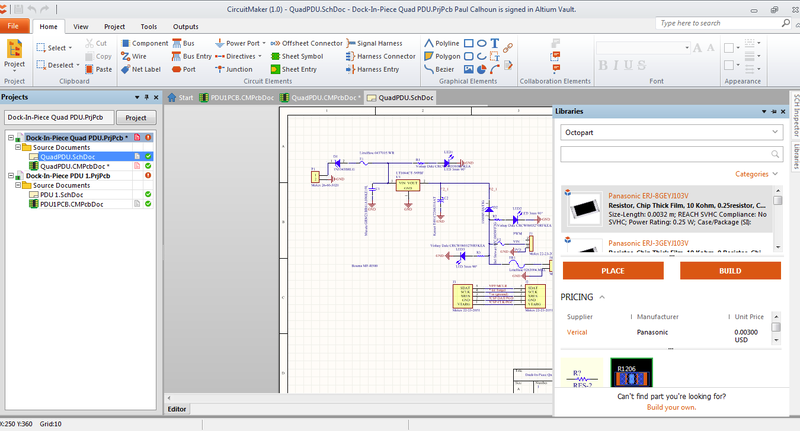Open the PDU1PCB.CMPcbDoc document tab

tap(233, 98)
